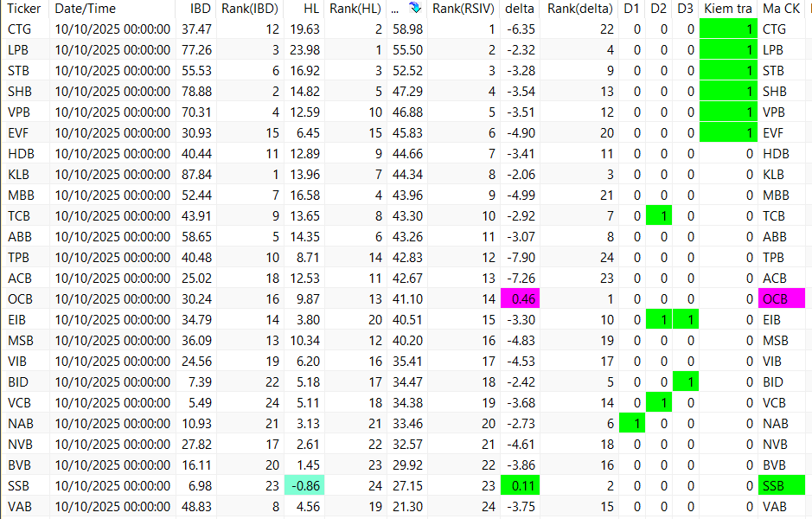The width and height of the screenshot is (812, 519).
Task: Click the magenta OCB cell in Ma CK column
Action: click(782, 299)
